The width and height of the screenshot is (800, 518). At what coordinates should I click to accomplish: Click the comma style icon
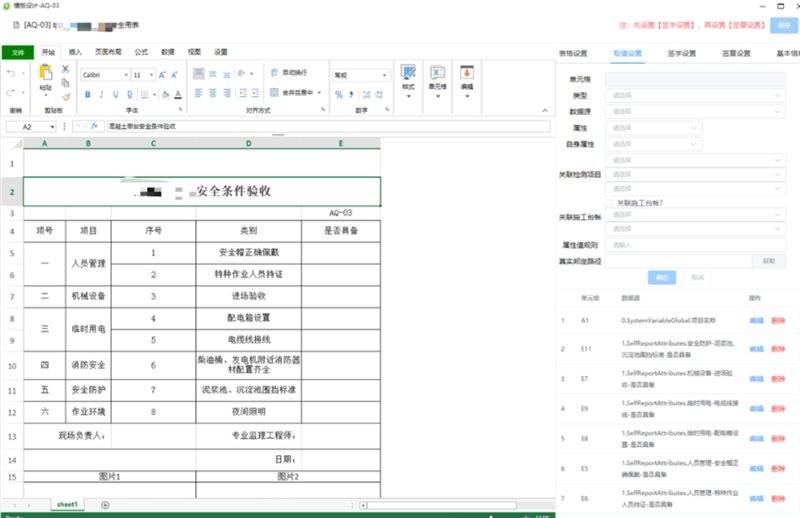tap(351, 94)
